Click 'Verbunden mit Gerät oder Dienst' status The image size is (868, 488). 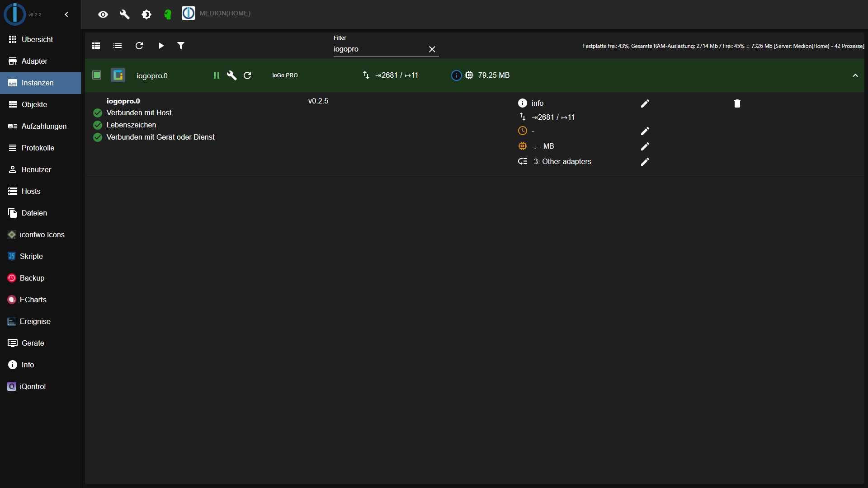160,137
